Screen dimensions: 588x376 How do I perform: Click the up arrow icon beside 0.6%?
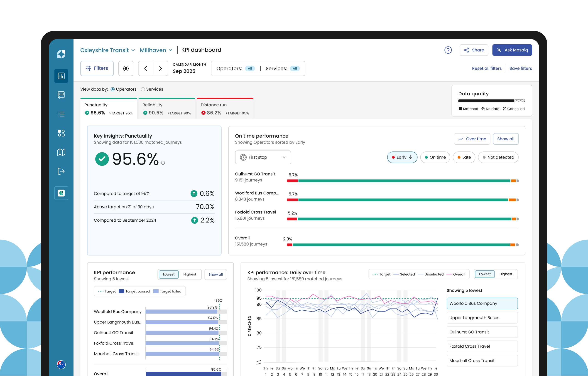coord(194,194)
